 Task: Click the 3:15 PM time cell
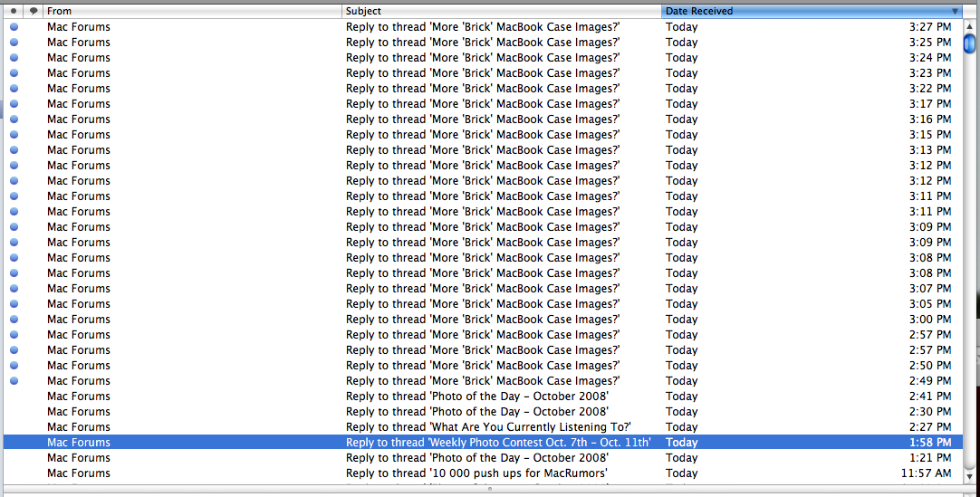point(930,135)
